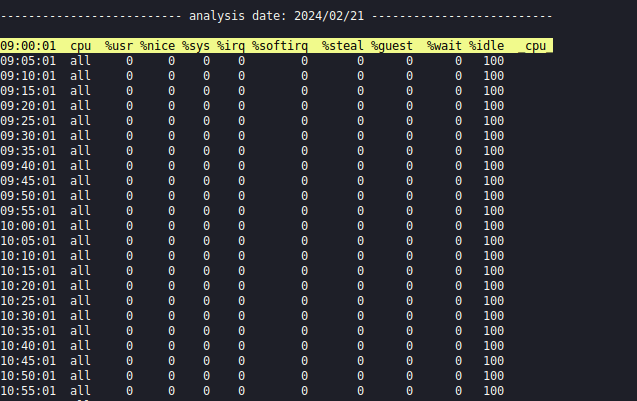Select the 10:00:01 row timestamp
Viewport: 637px width, 401px height.
pyautogui.click(x=28, y=226)
